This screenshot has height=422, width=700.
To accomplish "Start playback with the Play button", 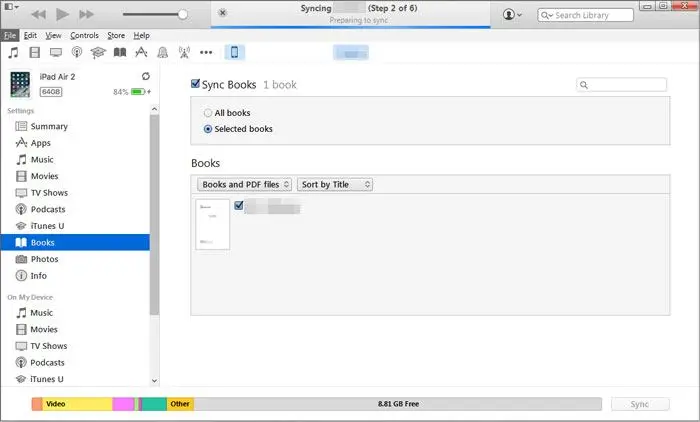I will [x=62, y=14].
